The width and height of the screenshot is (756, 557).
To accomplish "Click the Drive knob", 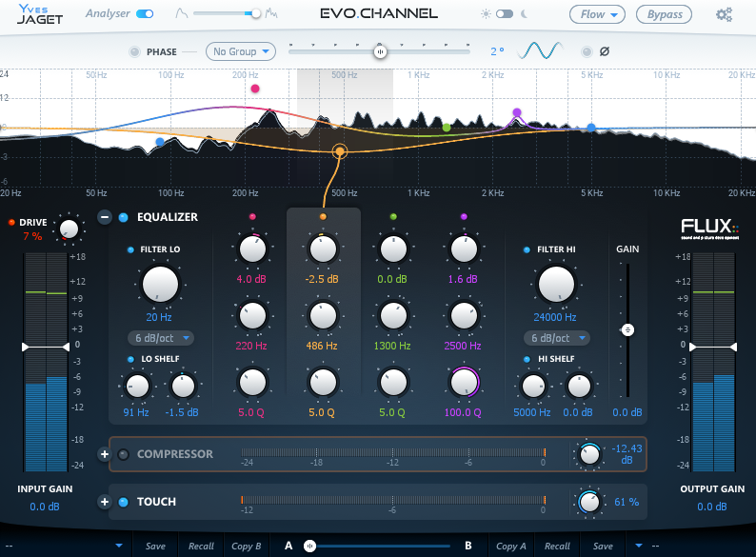I will click(x=69, y=229).
